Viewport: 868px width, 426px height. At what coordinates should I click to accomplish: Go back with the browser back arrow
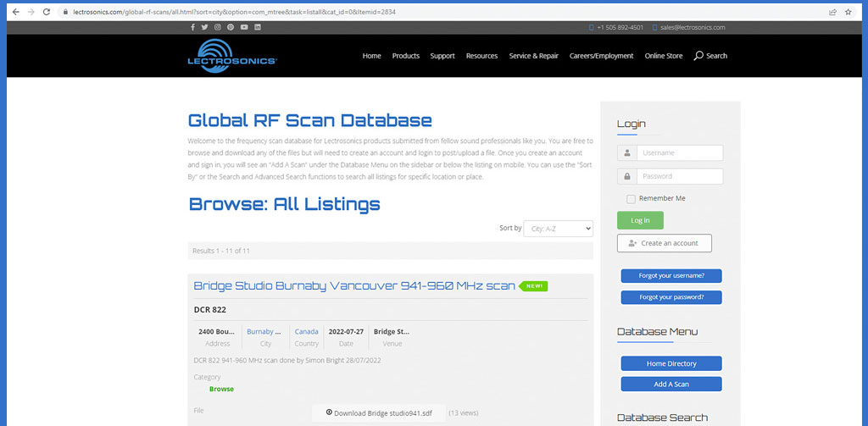pos(15,12)
